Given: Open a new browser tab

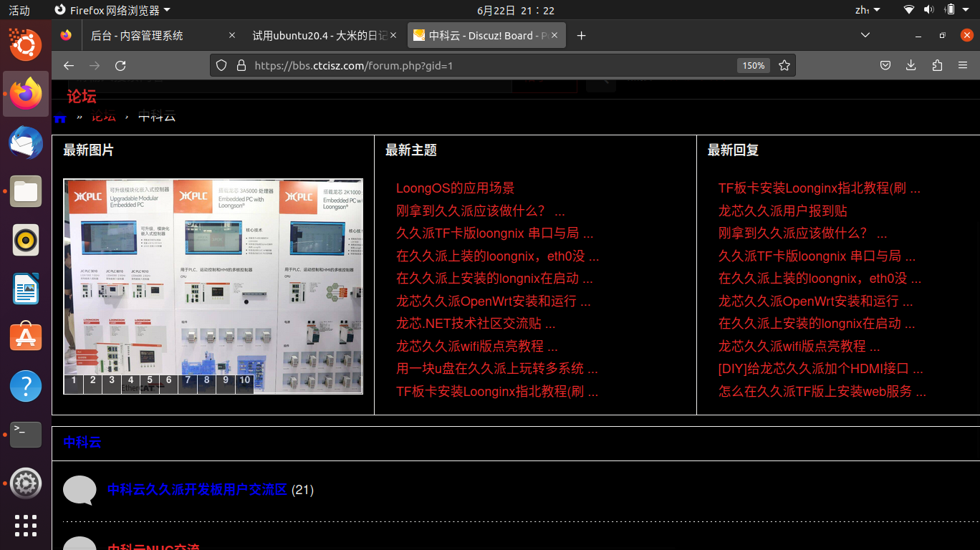Looking at the screenshot, I should point(581,35).
